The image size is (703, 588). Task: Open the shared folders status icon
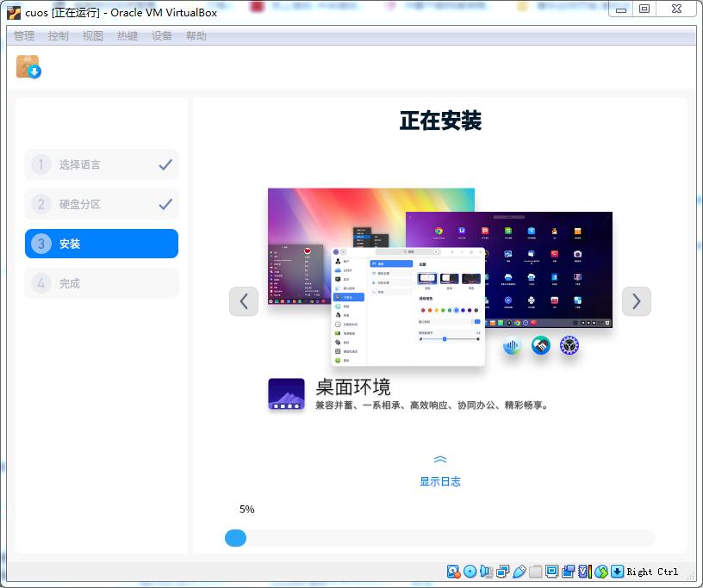click(x=533, y=571)
